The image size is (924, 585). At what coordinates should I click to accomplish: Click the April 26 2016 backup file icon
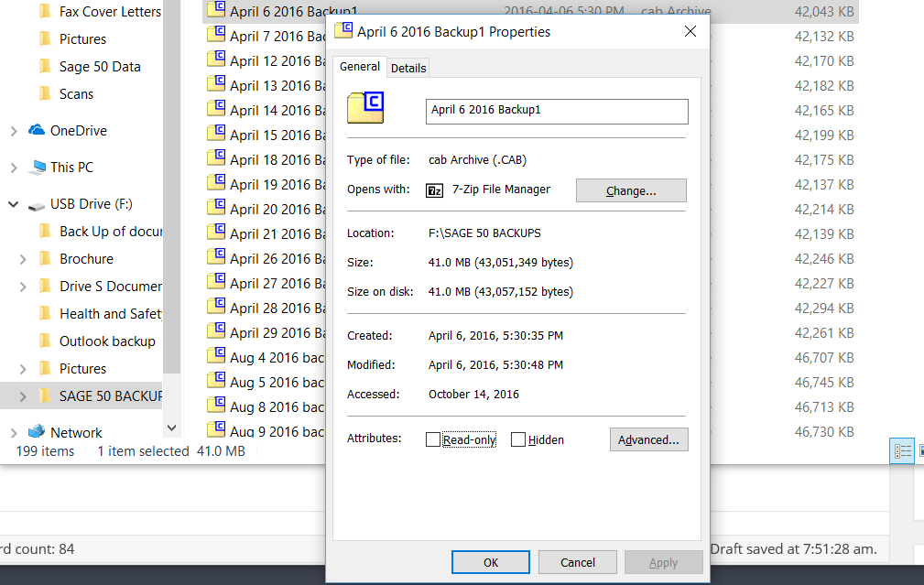[x=216, y=257]
